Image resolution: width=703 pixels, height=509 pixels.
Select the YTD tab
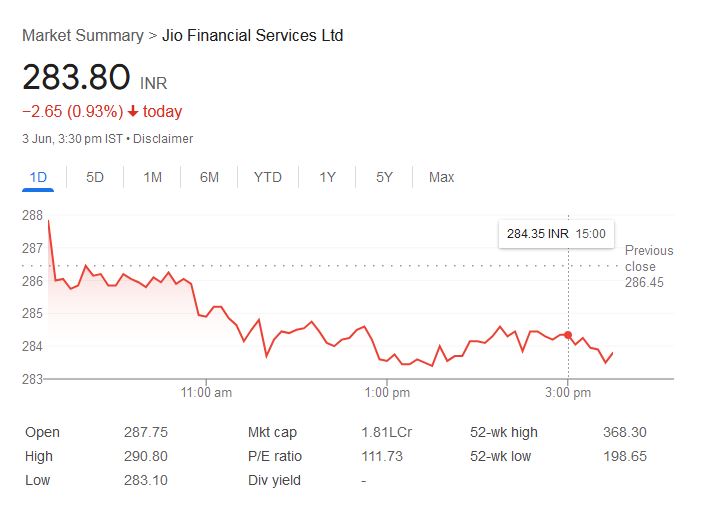[x=267, y=177]
